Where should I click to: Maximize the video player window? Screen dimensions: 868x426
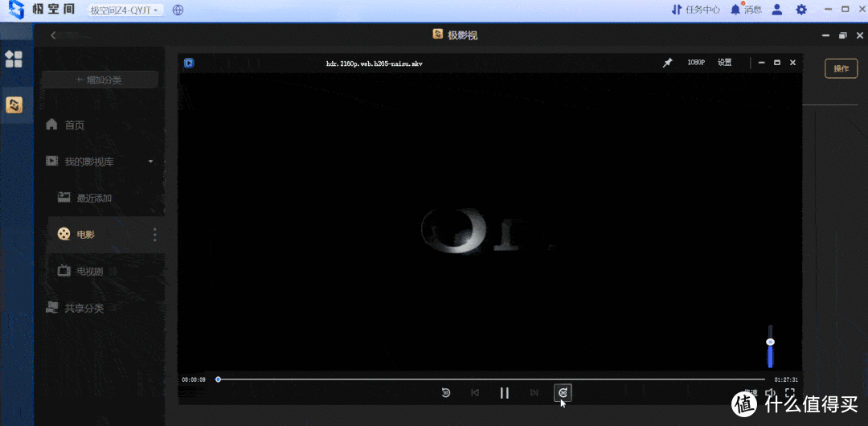pyautogui.click(x=777, y=63)
